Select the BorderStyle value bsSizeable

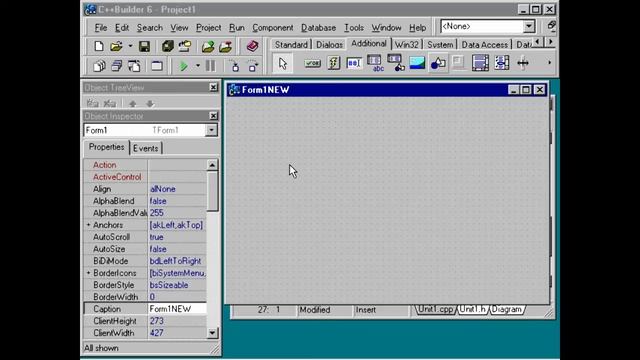point(177,285)
